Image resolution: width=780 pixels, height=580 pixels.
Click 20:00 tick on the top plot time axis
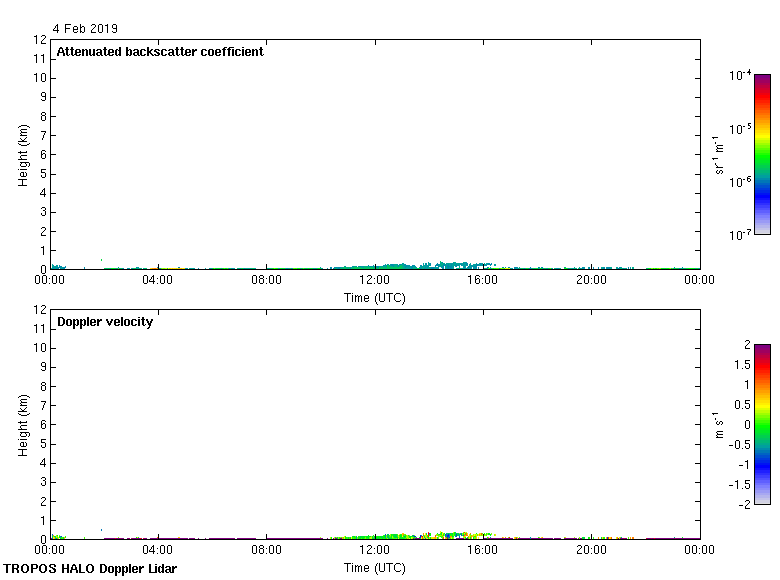pyautogui.click(x=591, y=281)
